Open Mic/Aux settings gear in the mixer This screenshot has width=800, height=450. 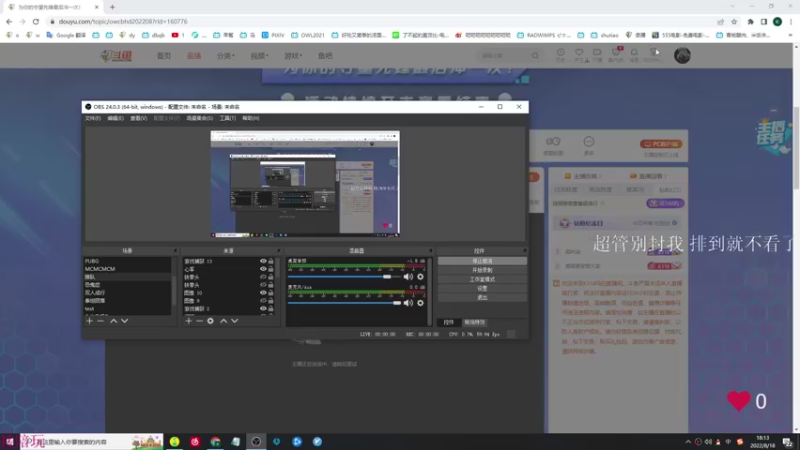pos(420,303)
